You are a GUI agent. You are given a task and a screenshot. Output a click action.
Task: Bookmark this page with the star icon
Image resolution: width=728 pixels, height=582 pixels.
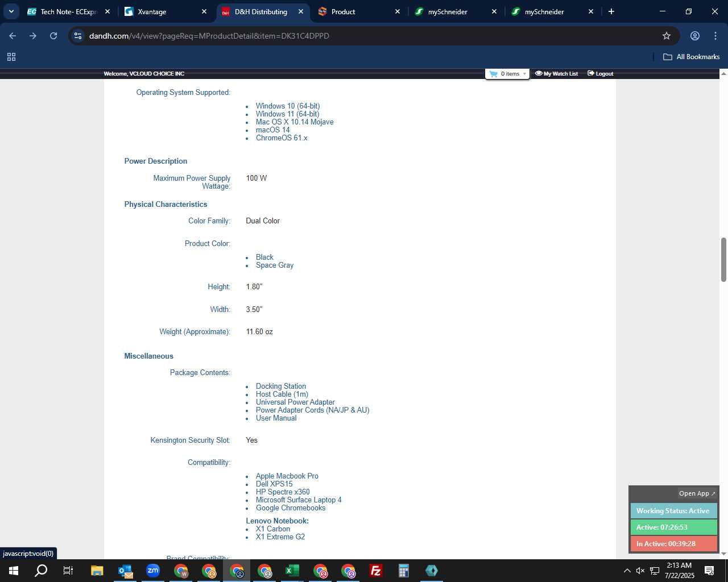[667, 36]
